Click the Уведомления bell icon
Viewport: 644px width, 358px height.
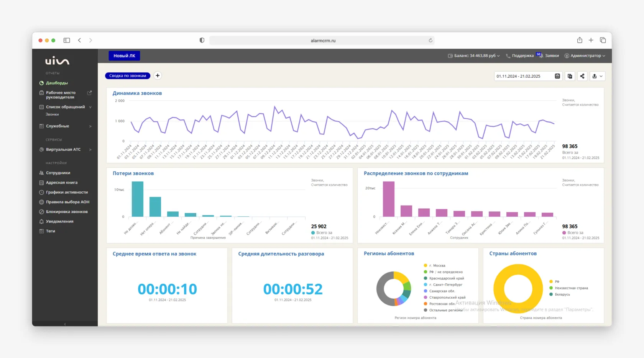click(41, 221)
